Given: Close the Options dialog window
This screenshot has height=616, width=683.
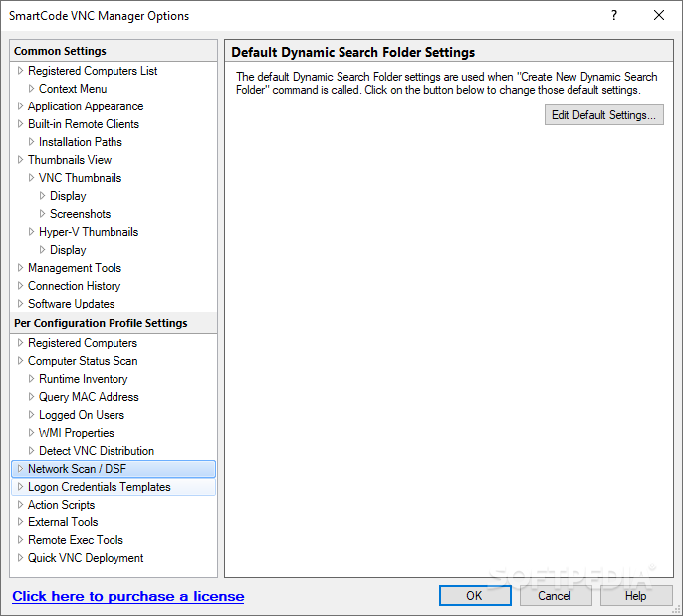Looking at the screenshot, I should click(x=659, y=16).
